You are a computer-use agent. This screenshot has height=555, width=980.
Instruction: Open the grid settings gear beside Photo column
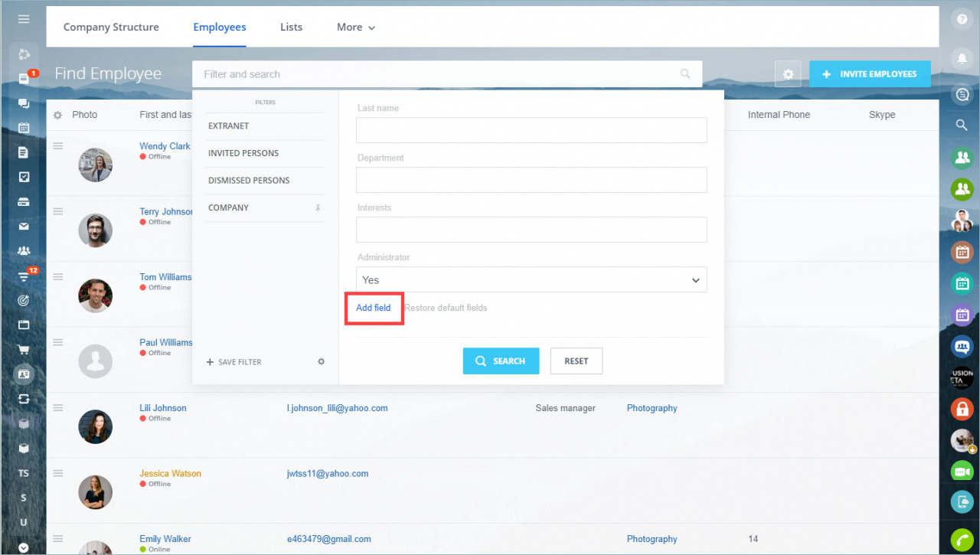[x=57, y=115]
